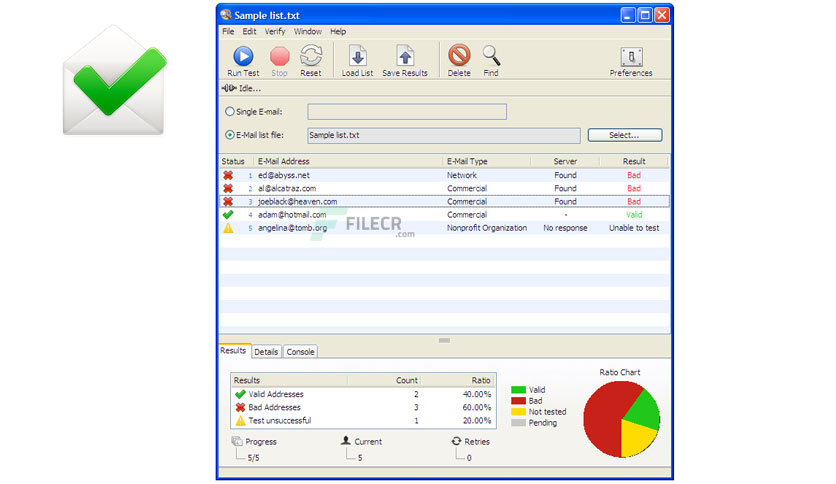
Task: Click the Test unsuccessful warning icon
Action: (240, 421)
